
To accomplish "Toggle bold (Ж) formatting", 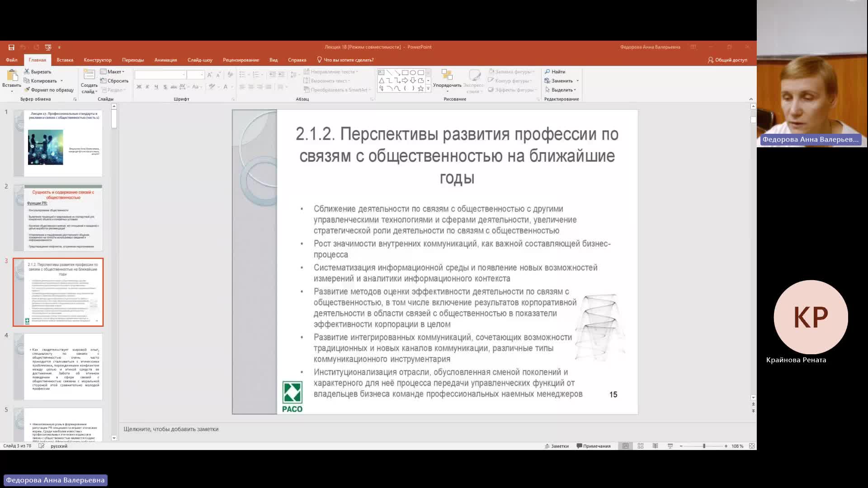I will point(139,87).
